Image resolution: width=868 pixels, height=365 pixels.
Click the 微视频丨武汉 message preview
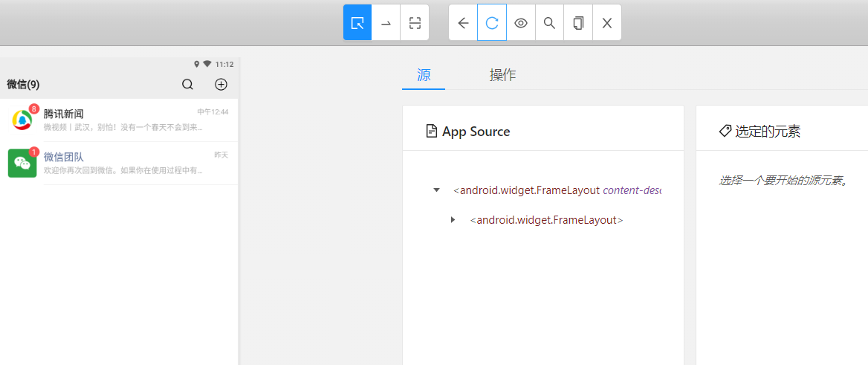click(123, 128)
